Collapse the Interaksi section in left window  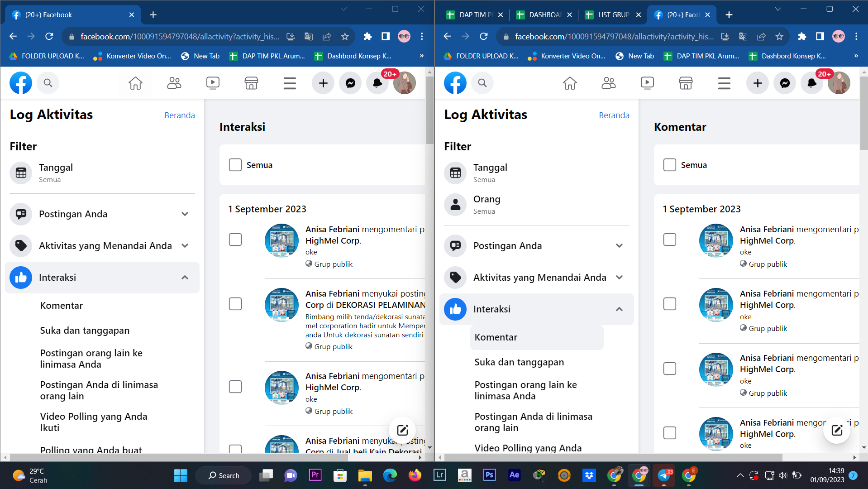click(102, 278)
